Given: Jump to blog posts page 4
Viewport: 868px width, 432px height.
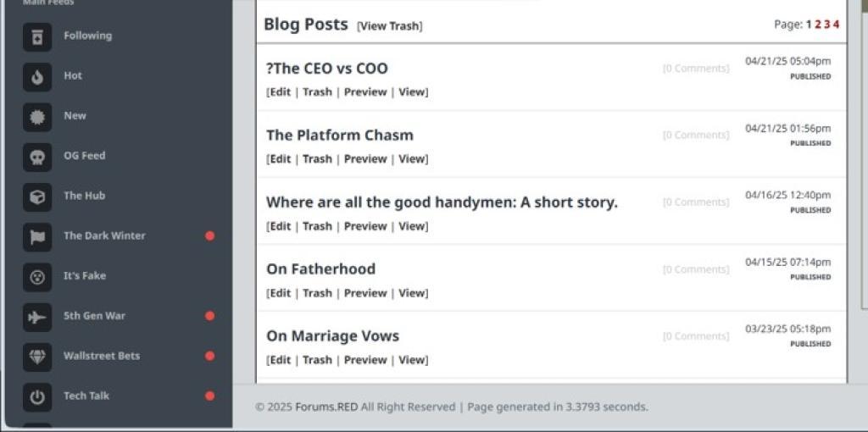Looking at the screenshot, I should 836,25.
